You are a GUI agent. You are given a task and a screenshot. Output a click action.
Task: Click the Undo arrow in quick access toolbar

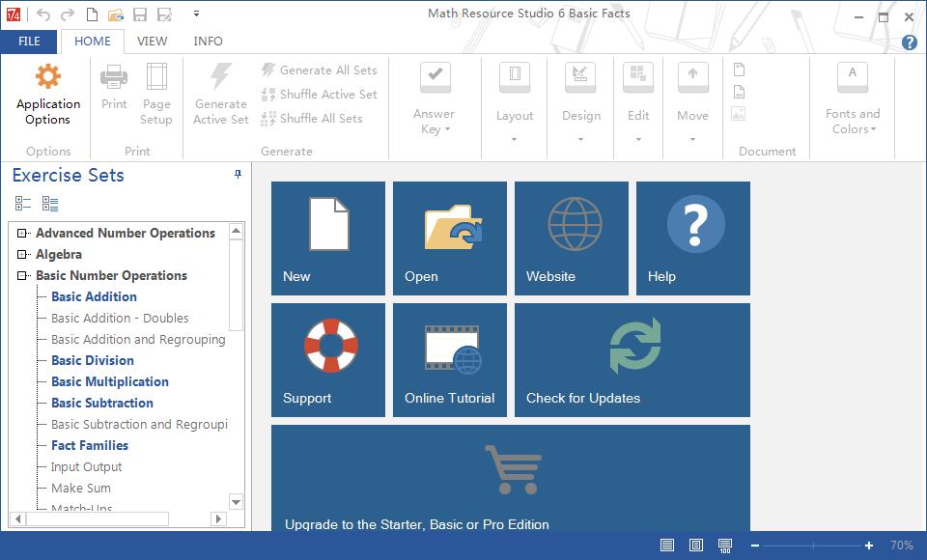43,14
